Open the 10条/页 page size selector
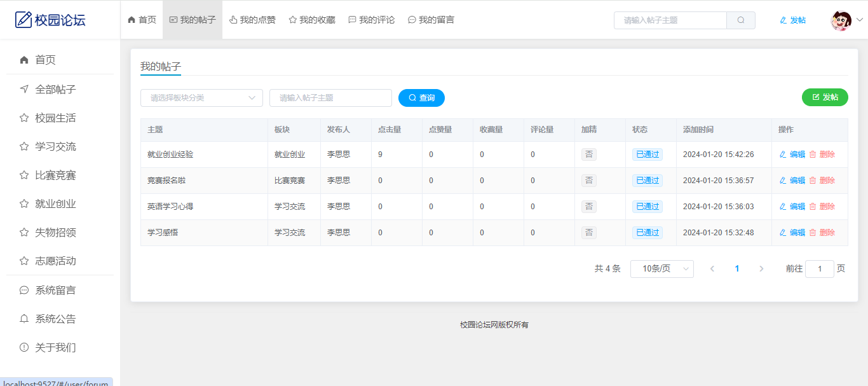 tap(661, 269)
